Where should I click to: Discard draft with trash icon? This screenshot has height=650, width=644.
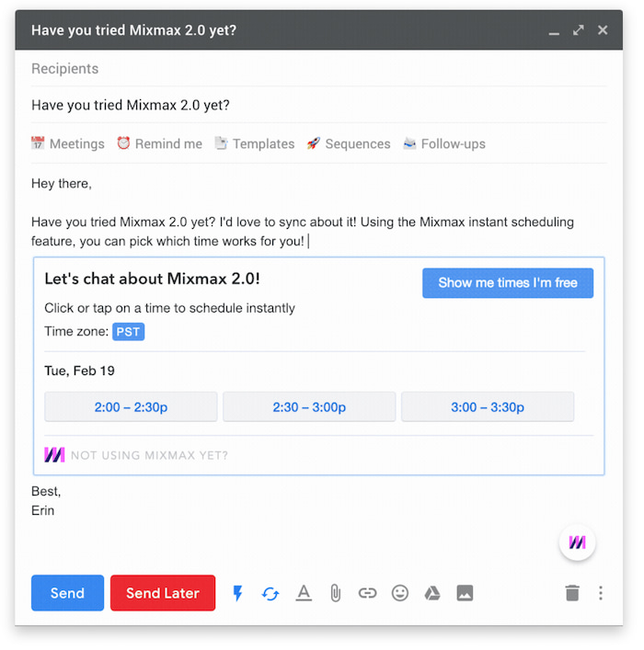572,594
